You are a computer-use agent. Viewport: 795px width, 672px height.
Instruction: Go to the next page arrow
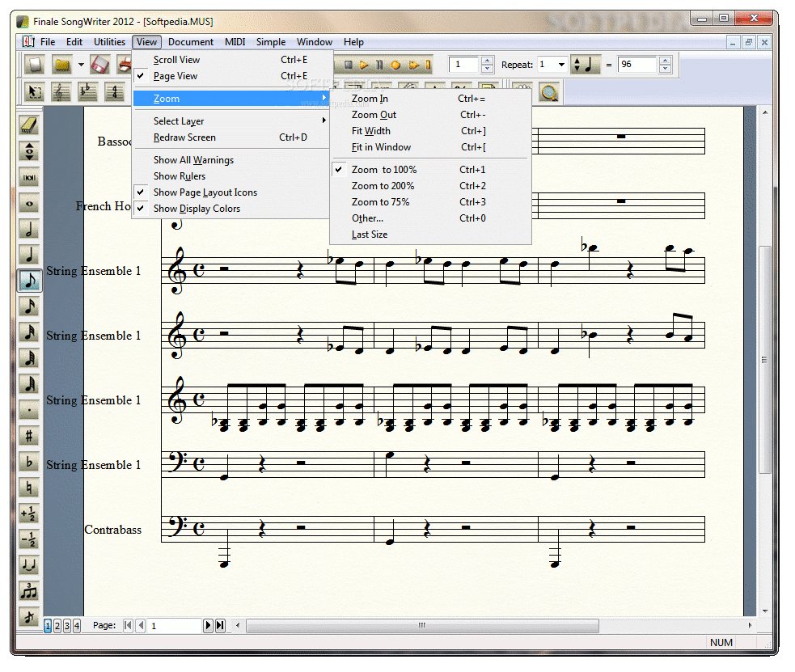[x=208, y=626]
